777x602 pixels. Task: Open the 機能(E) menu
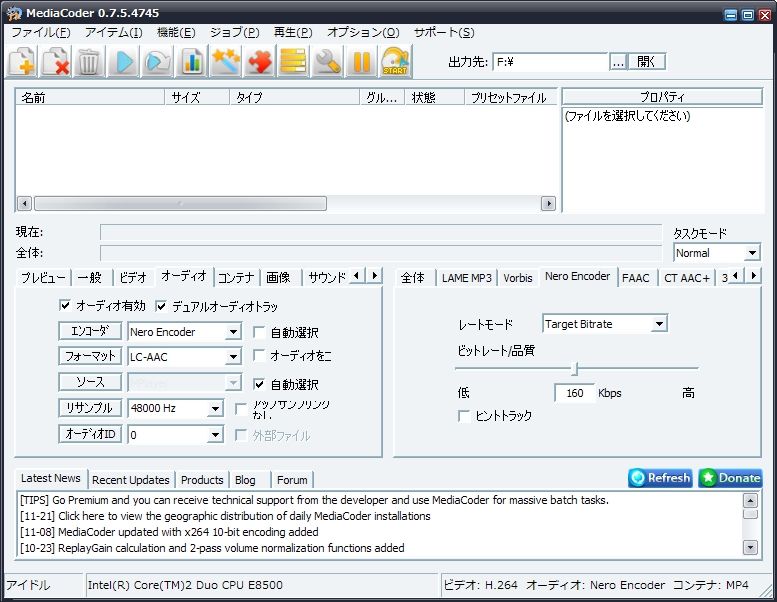pyautogui.click(x=176, y=32)
